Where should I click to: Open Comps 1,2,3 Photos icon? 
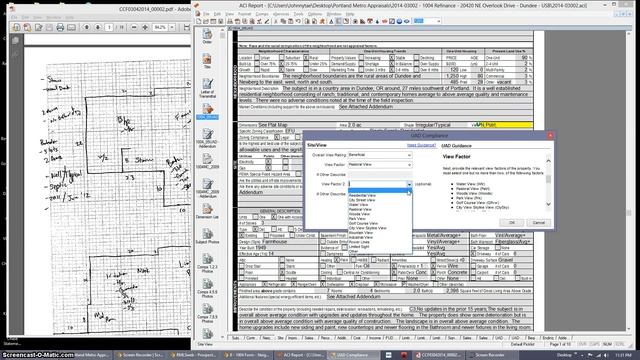coord(207,263)
